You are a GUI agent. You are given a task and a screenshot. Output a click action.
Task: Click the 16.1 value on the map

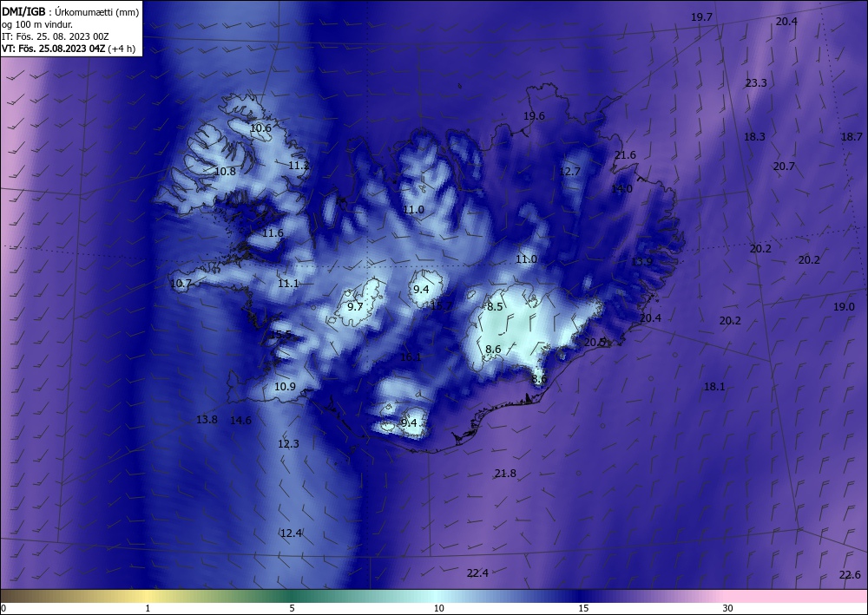[x=411, y=357]
